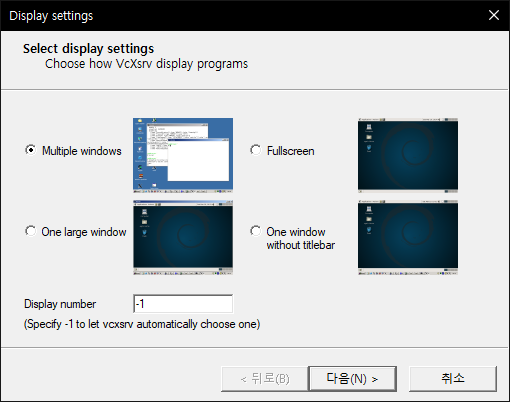Click the Multiple windows preview thumbnail
This screenshot has height=402, width=510.
pos(183,155)
